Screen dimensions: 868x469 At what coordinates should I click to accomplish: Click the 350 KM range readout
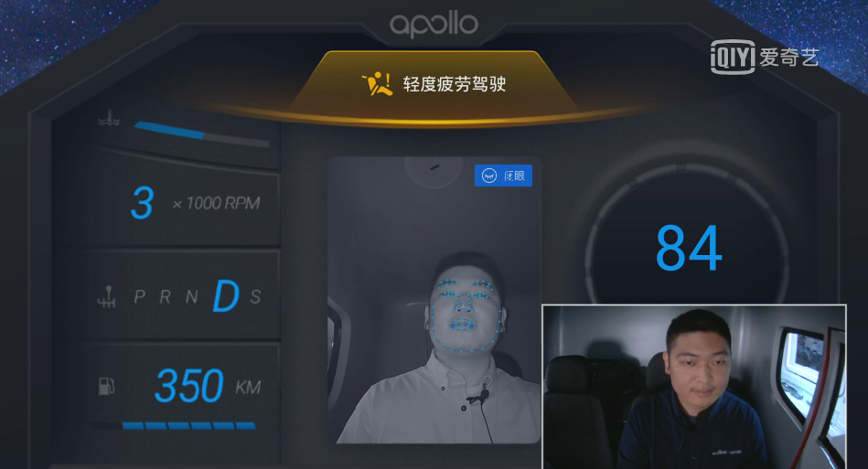[x=208, y=386]
